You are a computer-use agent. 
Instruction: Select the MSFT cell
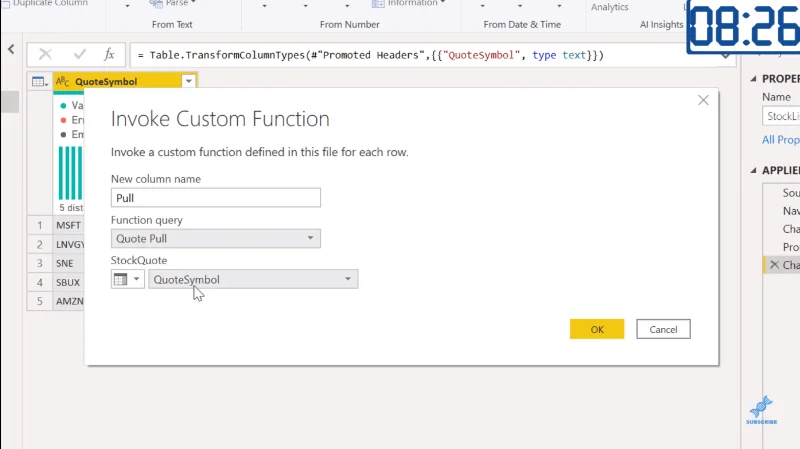tap(68, 225)
